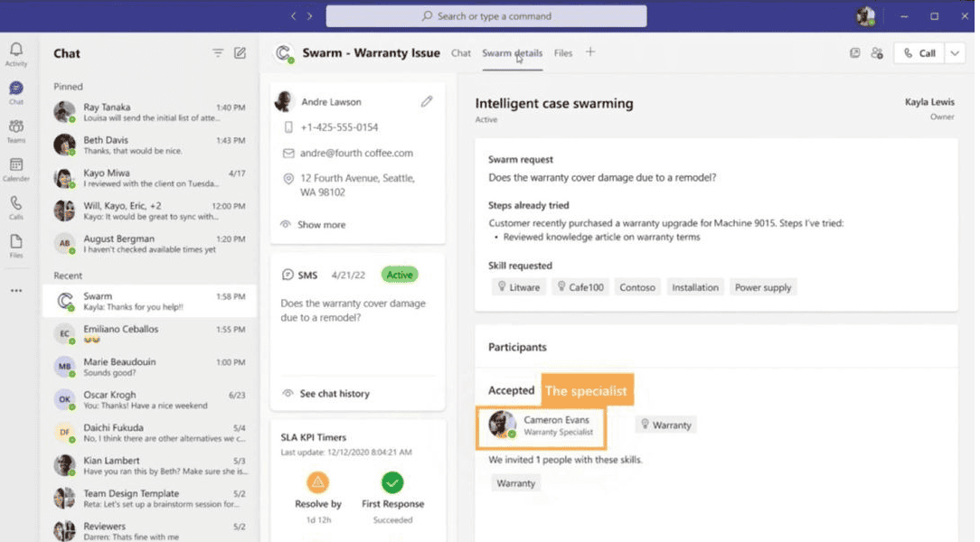The image size is (980, 542).
Task: Open August Bergman chat
Action: point(149,244)
